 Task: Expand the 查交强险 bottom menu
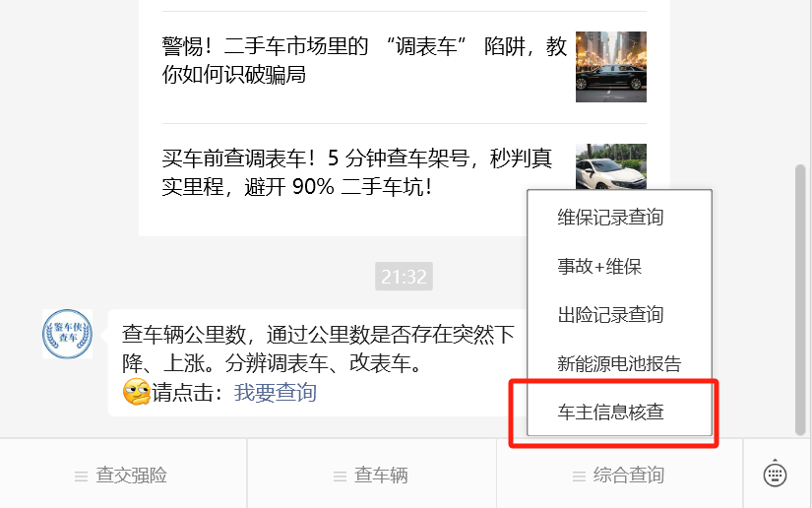coord(123,475)
